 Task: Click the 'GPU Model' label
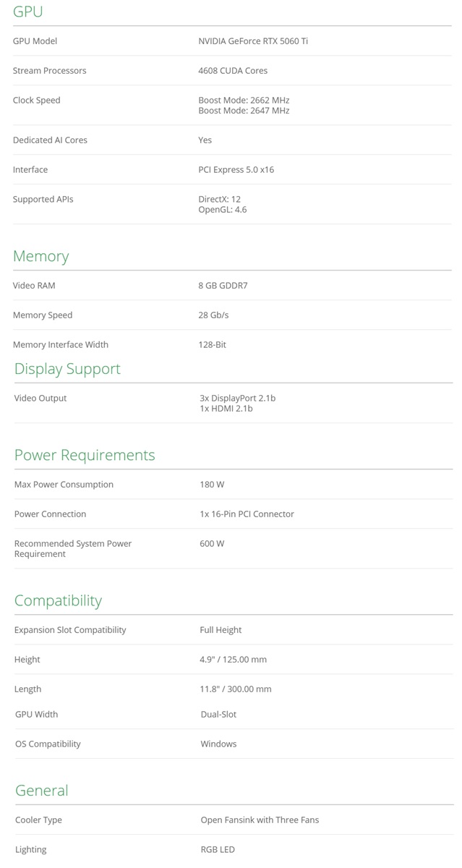click(x=35, y=41)
